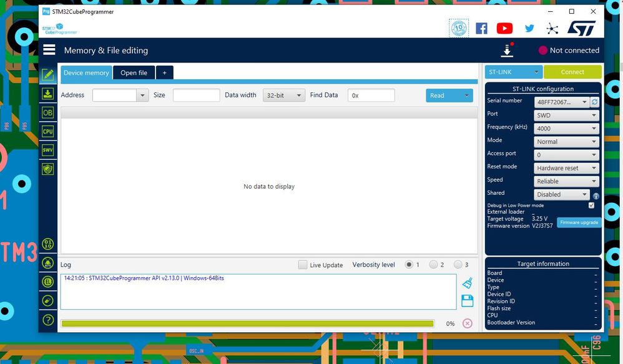623x364 pixels.
Task: Click the log entry STM32CubeProgrammer API v2.13.0
Action: coord(144,278)
